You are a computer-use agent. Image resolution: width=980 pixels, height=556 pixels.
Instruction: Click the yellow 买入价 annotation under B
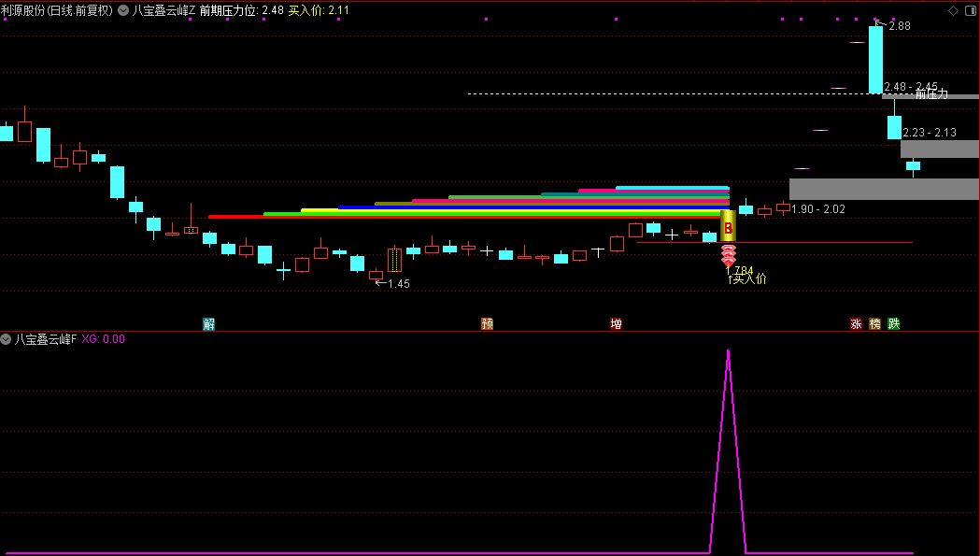[746, 279]
